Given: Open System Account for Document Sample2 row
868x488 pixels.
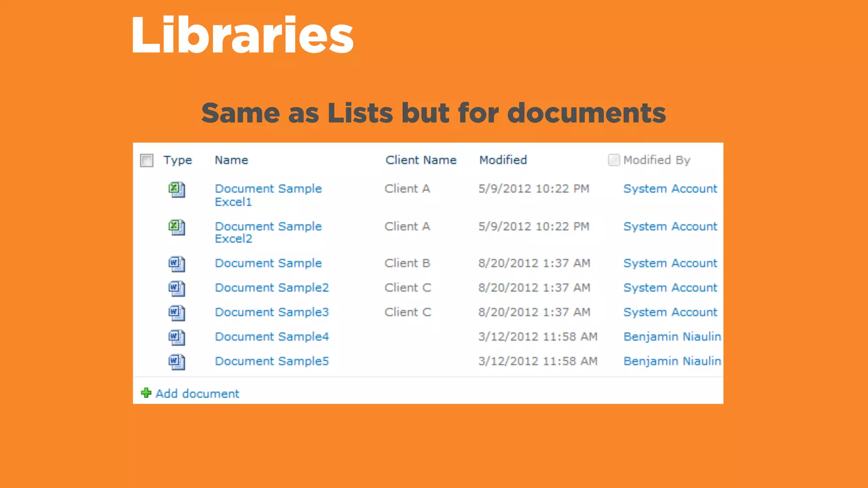Looking at the screenshot, I should point(670,288).
